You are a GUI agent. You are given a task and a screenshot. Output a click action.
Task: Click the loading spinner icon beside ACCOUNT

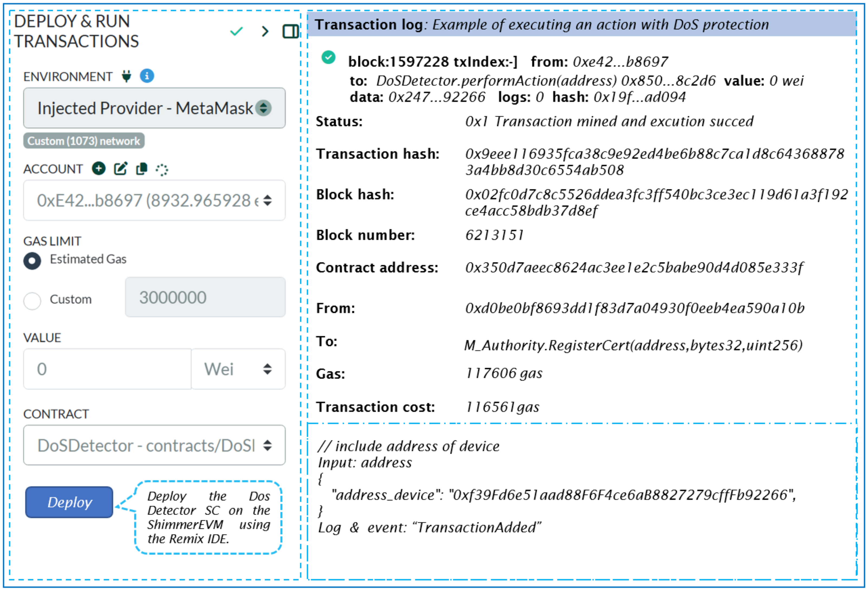tap(162, 170)
